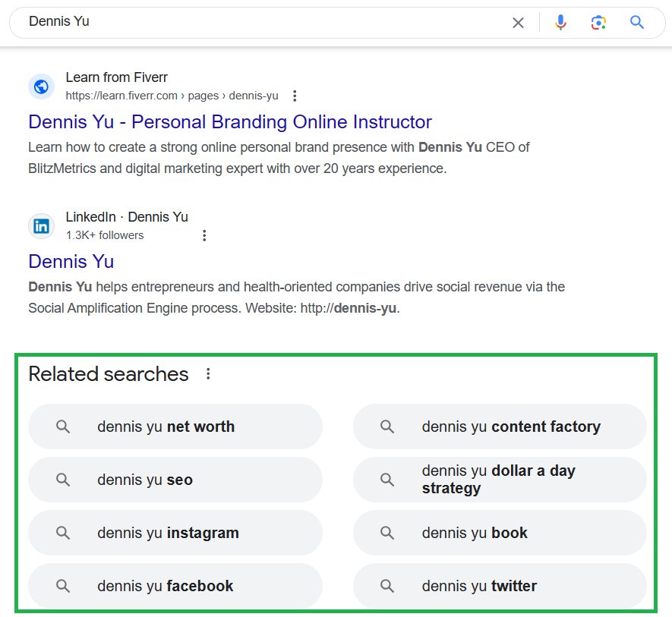Search for dennis yu seo

[x=175, y=480]
